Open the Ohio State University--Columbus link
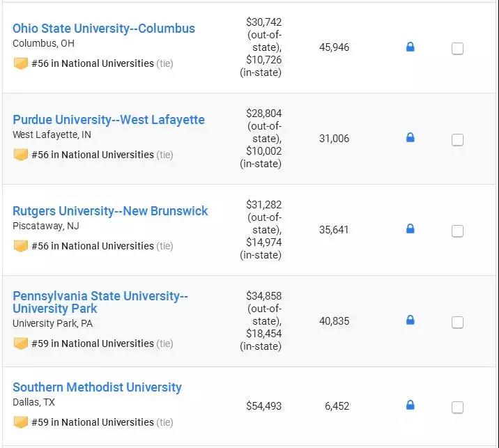This screenshot has height=448, width=499. (x=104, y=29)
